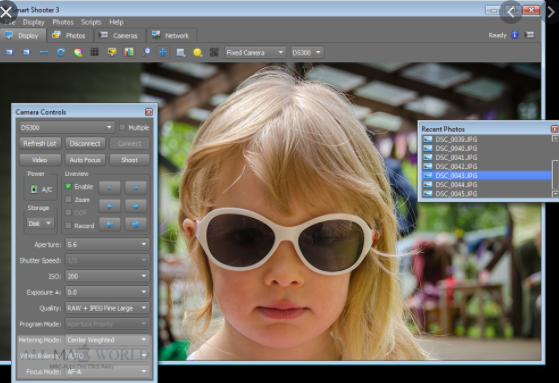Click the green A/C power icon
This screenshot has height=383, width=559.
(34, 189)
